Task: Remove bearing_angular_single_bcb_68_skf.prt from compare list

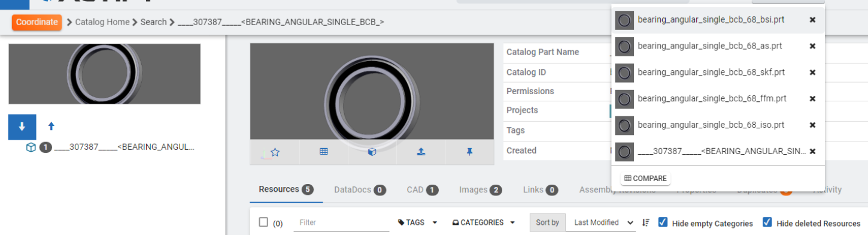Action: (x=812, y=73)
